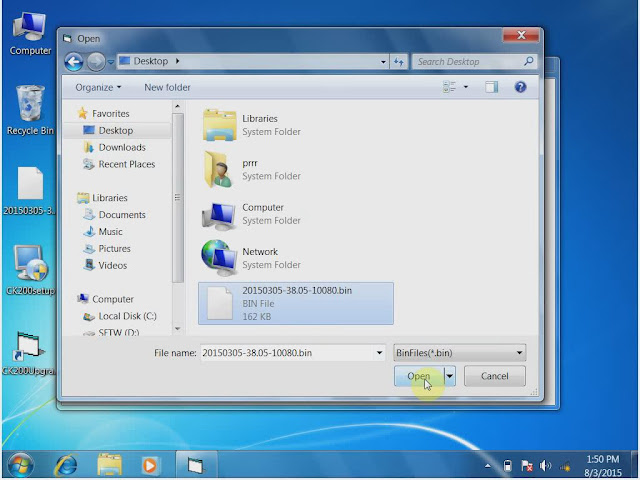Open the Organize menu

[x=98, y=87]
